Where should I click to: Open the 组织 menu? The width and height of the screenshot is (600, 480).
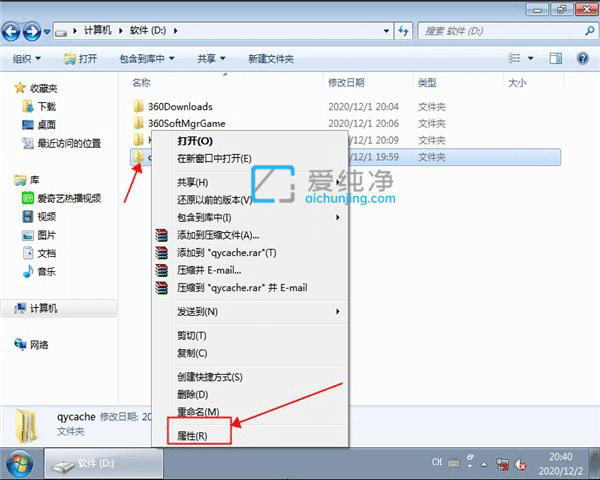coord(27,59)
